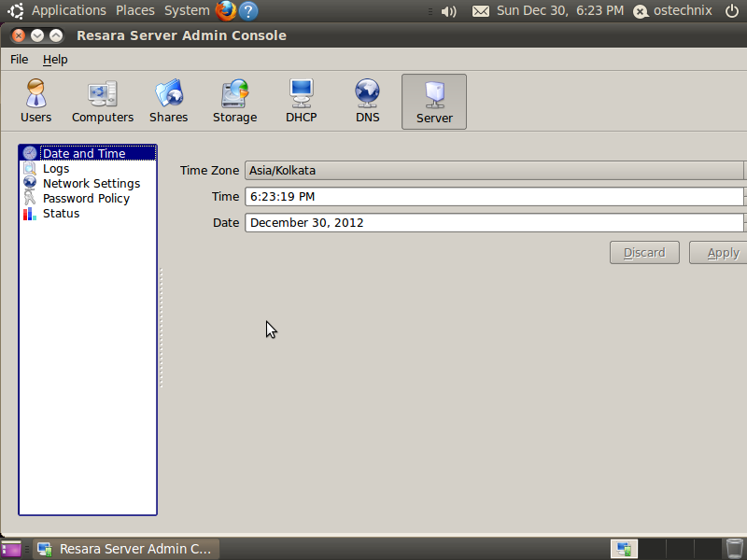
Task: Open the Applications menu
Action: coord(68,10)
